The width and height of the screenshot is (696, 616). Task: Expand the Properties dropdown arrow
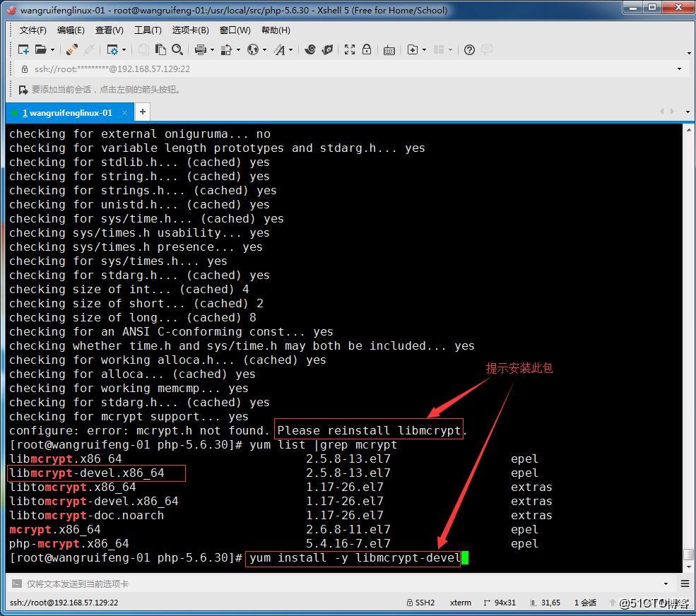[x=124, y=49]
